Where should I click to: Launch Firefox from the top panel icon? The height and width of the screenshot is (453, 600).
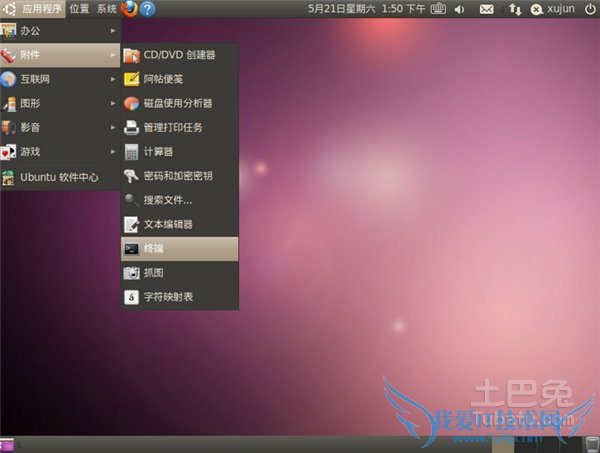[129, 8]
